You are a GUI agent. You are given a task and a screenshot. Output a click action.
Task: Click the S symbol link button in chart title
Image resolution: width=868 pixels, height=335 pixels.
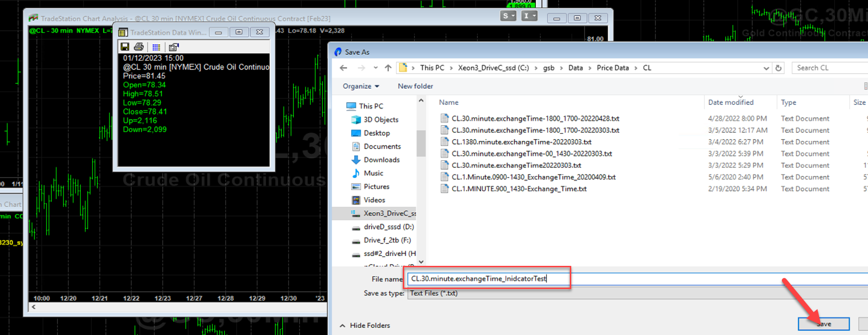(507, 16)
